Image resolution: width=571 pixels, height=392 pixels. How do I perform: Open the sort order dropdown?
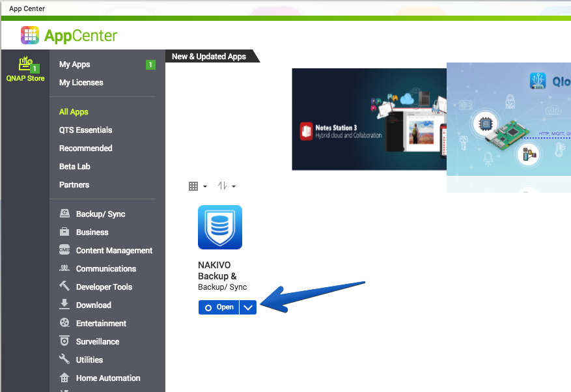click(227, 186)
